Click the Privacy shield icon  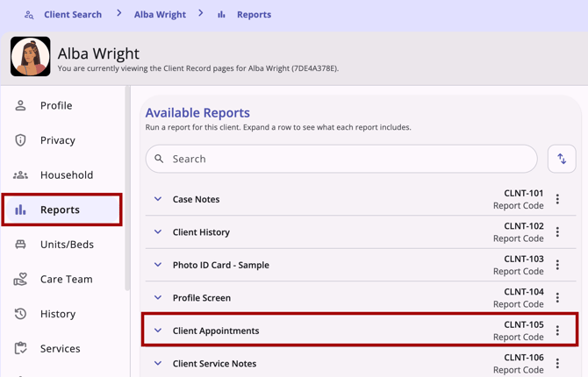coord(20,140)
